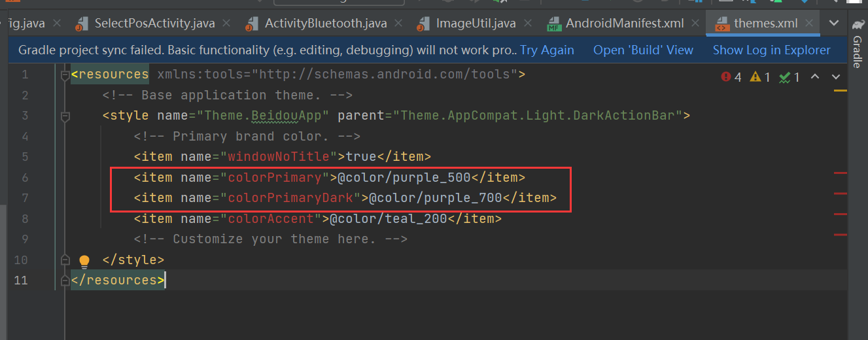Screen dimensions: 868x340
Task: Click the closing </style> tag
Action: pos(133,260)
